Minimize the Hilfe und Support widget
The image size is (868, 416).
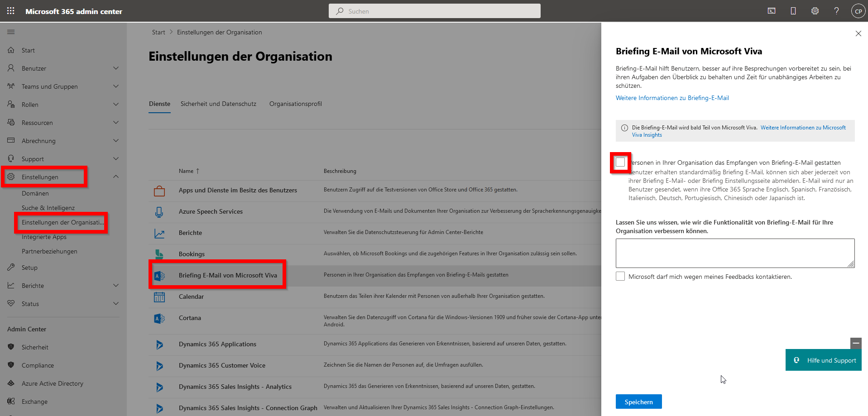(x=856, y=343)
